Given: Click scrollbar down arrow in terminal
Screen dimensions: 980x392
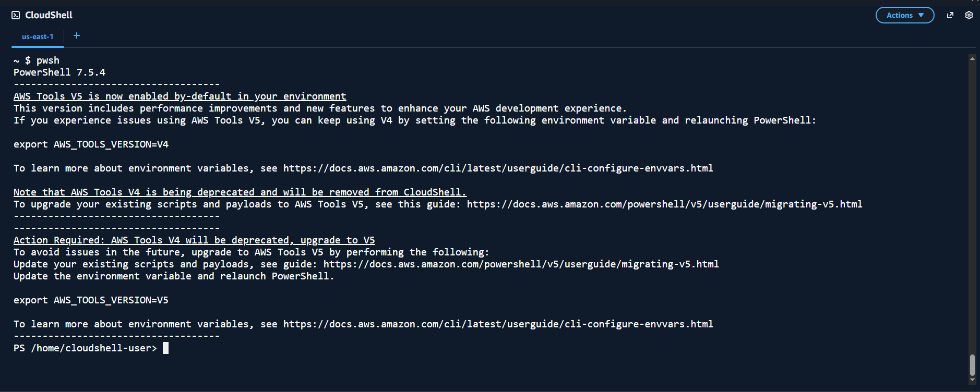Looking at the screenshot, I should tap(972, 381).
